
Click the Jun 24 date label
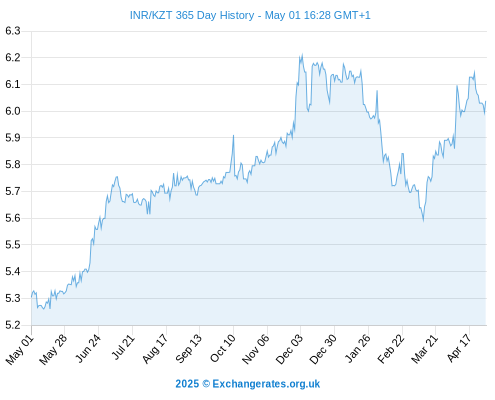[x=88, y=348]
